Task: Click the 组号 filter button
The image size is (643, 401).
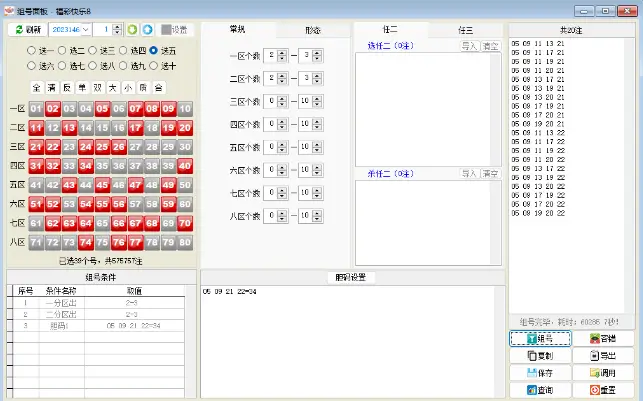Action: [539, 338]
